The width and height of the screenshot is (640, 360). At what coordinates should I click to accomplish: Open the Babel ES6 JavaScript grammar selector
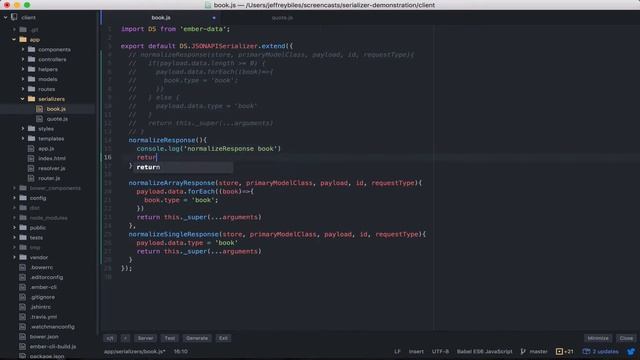pyautogui.click(x=484, y=351)
